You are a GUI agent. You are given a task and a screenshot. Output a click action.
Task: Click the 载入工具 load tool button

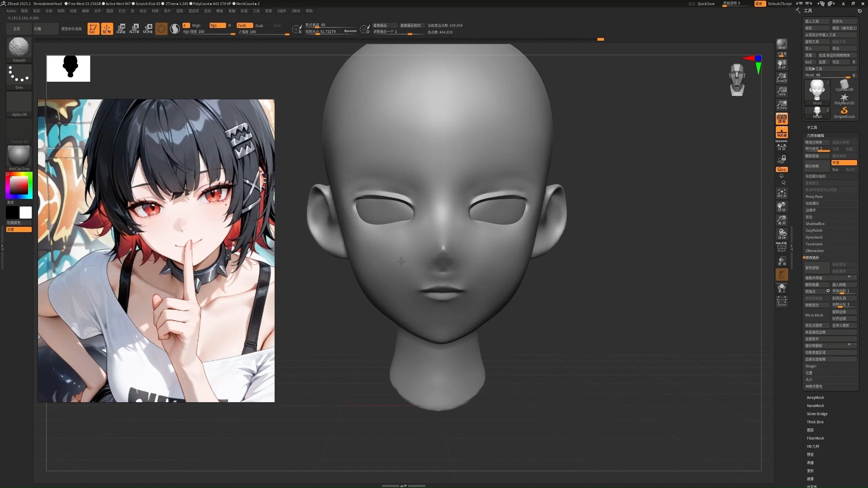pyautogui.click(x=816, y=21)
